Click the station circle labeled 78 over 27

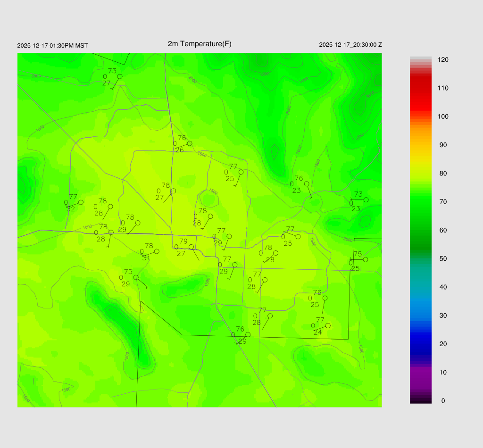173,191
